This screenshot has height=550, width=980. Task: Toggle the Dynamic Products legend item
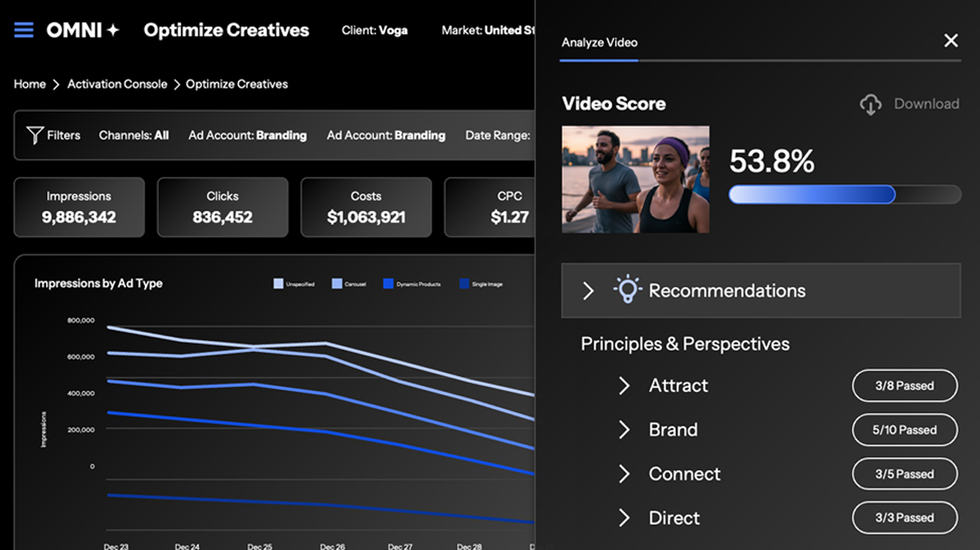[x=412, y=284]
